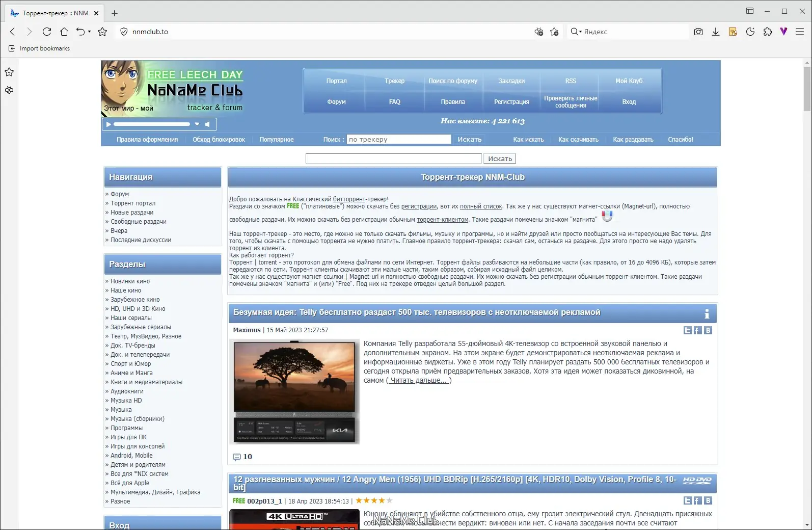
Task: Click Искать button beside tracker search
Action: pos(469,139)
